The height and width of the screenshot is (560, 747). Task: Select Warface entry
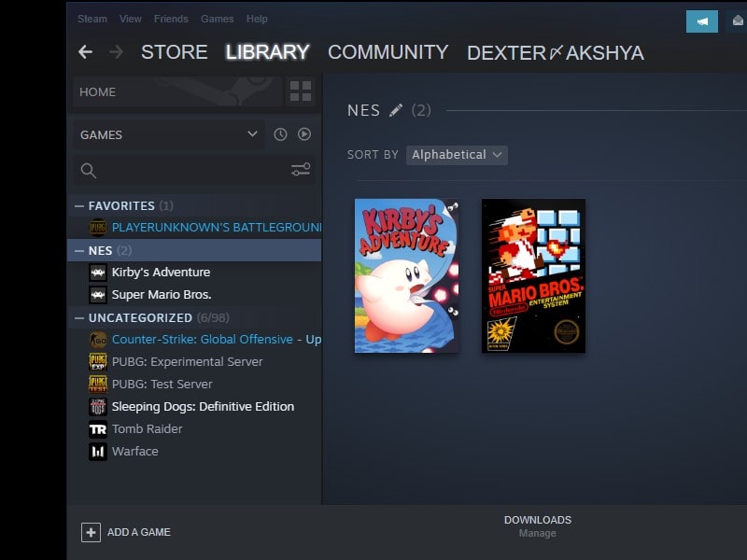134,452
